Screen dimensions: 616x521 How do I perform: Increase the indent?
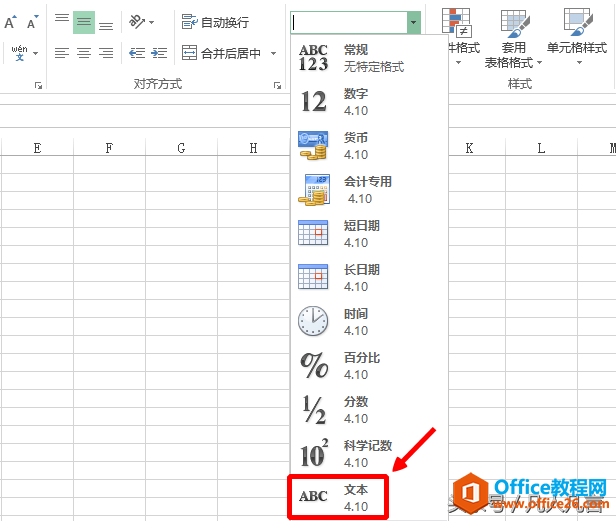[159, 53]
